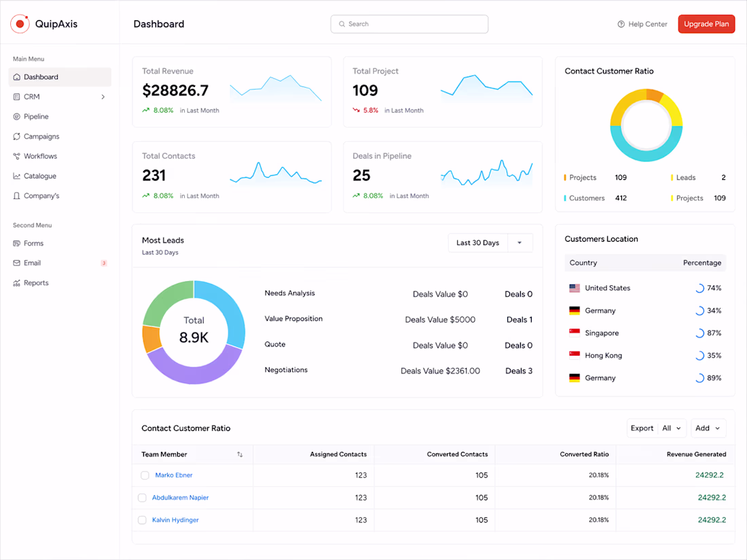Click the purple segment of Most Leads donut
This screenshot has height=560, width=747.
[x=194, y=368]
